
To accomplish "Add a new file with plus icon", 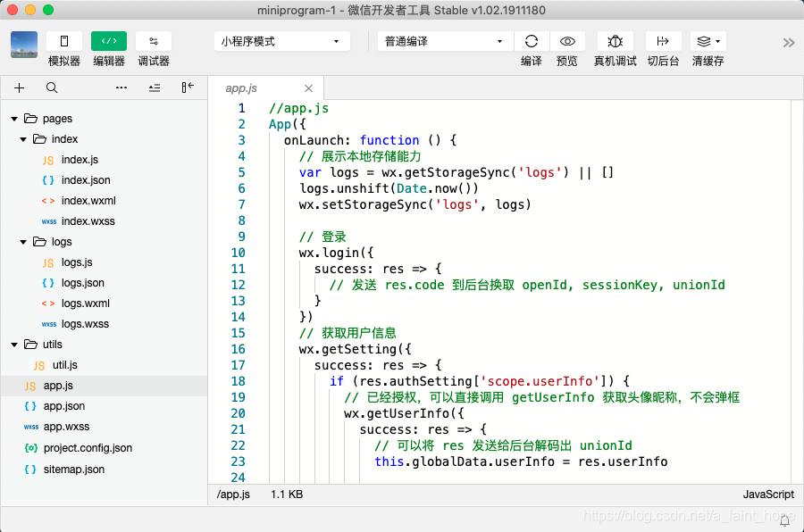I will click(x=19, y=88).
